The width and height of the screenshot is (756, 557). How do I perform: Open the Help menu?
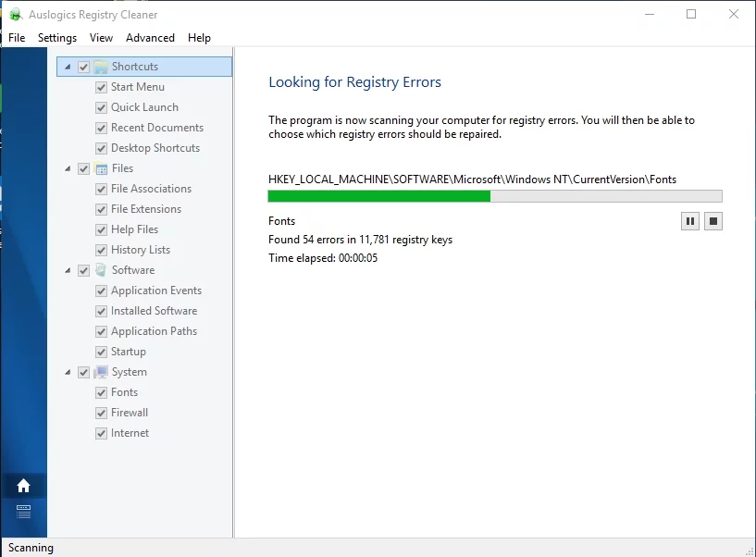click(x=199, y=38)
